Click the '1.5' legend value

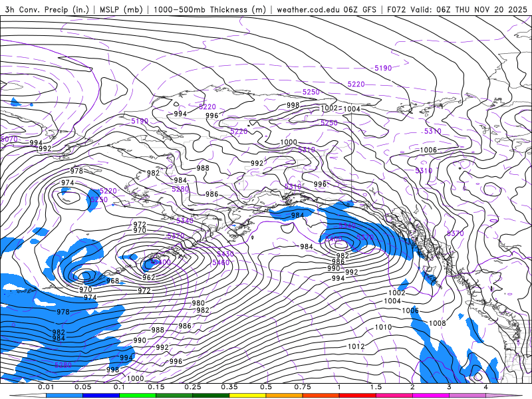[376, 387]
